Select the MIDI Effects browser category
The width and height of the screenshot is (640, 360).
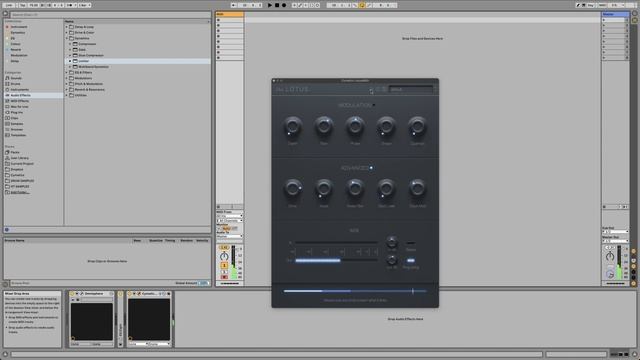(19, 101)
